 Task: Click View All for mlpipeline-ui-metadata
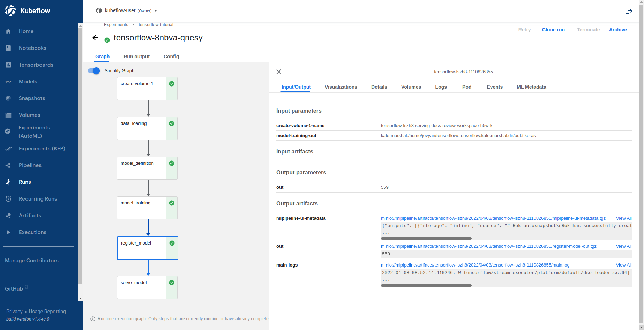tap(624, 218)
